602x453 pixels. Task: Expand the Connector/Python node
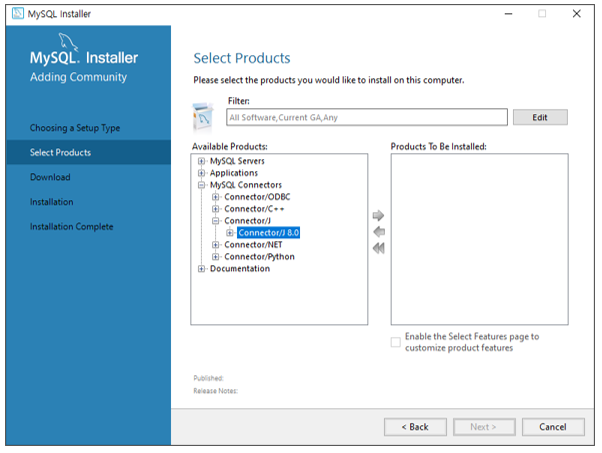(215, 256)
